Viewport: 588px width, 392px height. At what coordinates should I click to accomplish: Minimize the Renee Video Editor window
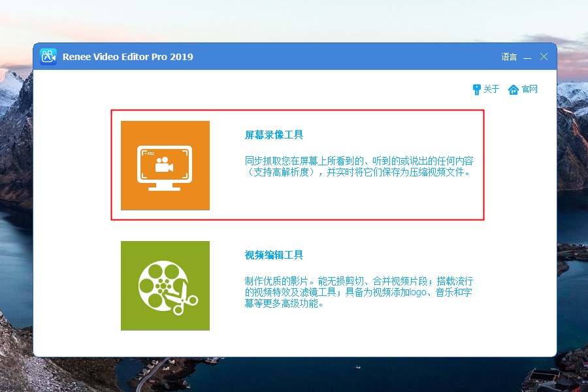click(x=527, y=57)
